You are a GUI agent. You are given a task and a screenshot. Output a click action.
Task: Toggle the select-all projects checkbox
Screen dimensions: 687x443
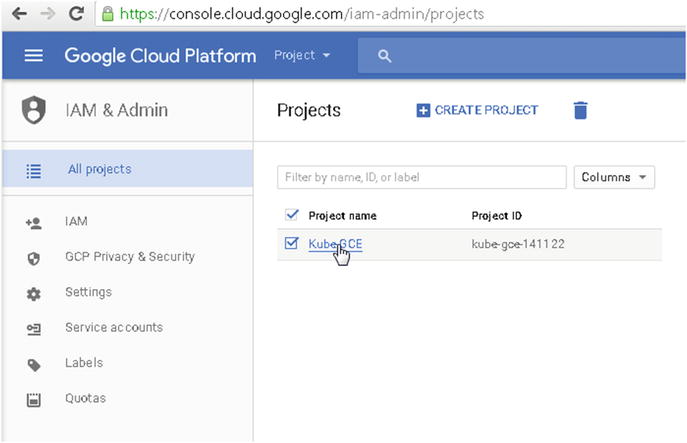click(x=292, y=215)
